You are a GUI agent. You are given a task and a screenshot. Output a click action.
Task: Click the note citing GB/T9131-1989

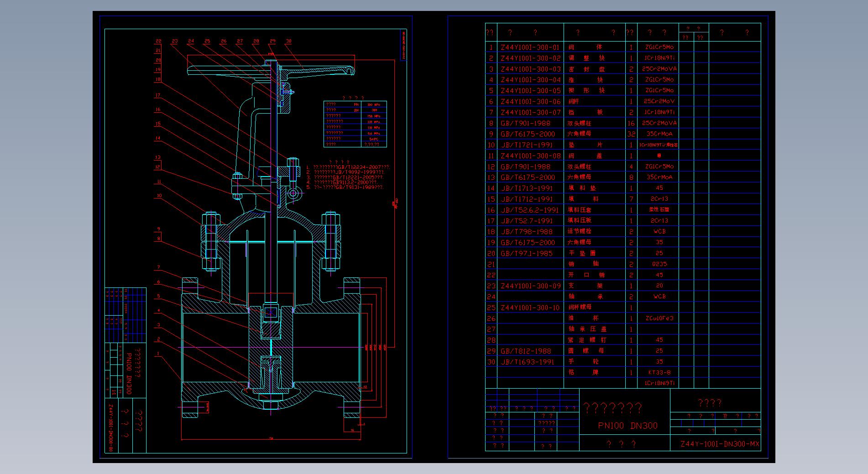coord(345,187)
